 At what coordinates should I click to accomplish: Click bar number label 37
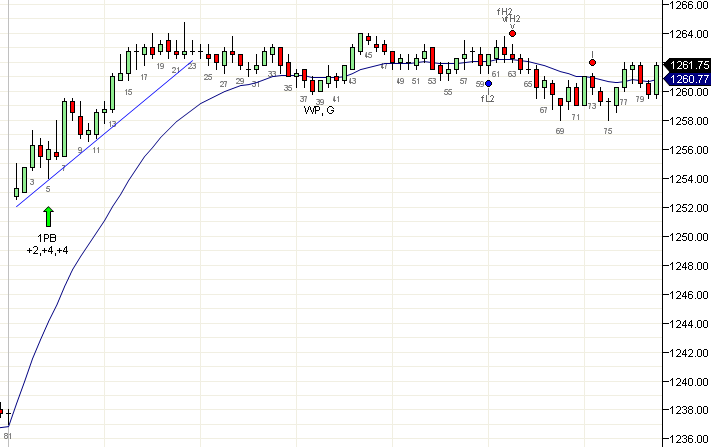coord(304,99)
